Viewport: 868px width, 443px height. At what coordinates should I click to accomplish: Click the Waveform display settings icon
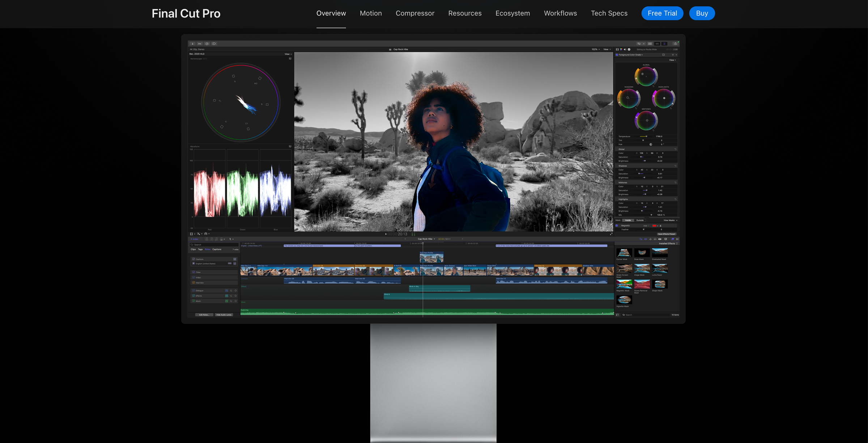[290, 146]
